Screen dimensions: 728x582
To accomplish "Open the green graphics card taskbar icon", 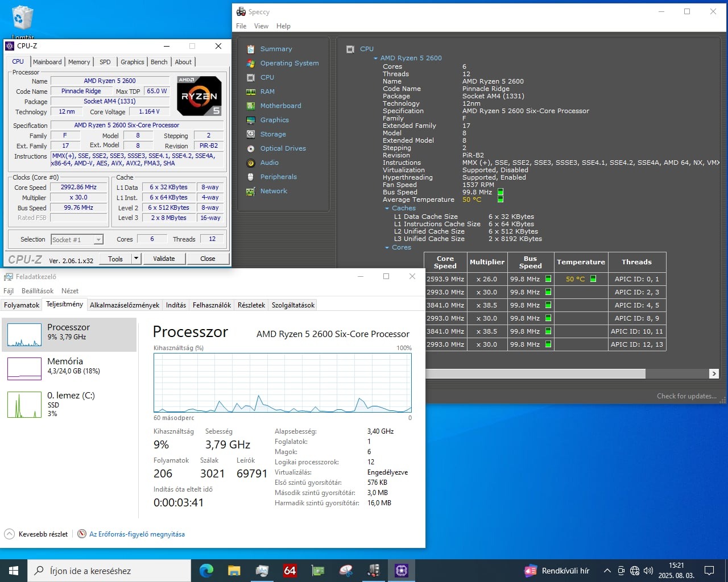I will (318, 571).
